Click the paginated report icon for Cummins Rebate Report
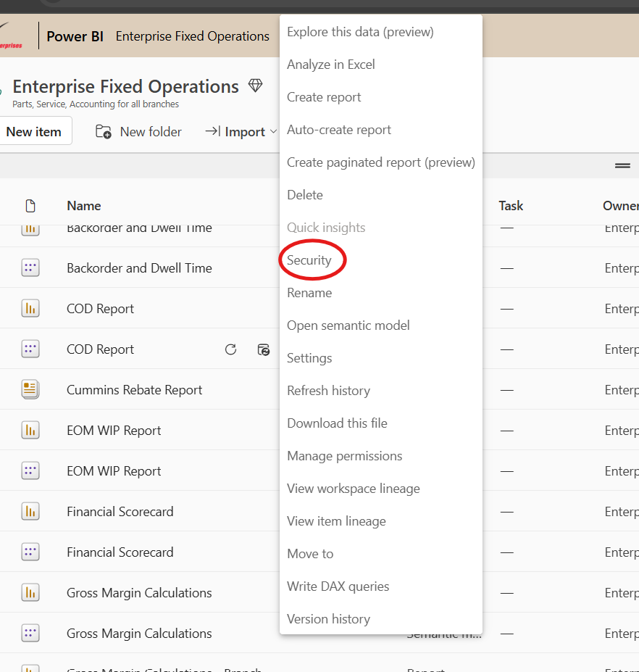Screen dimensions: 639x672 point(30,389)
